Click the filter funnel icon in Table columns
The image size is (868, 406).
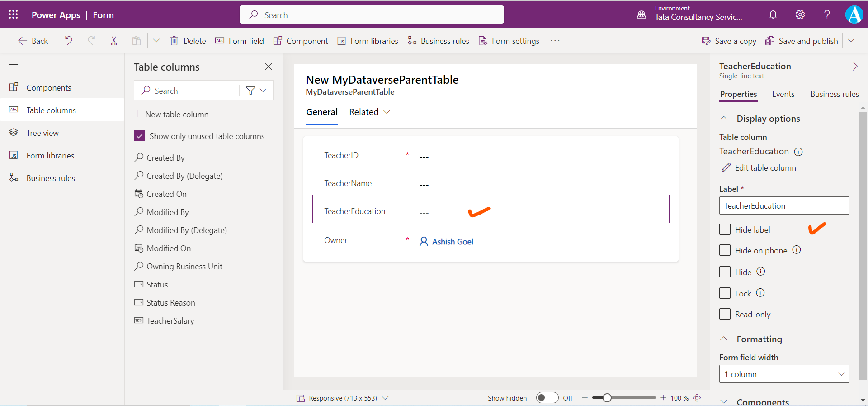click(x=250, y=91)
